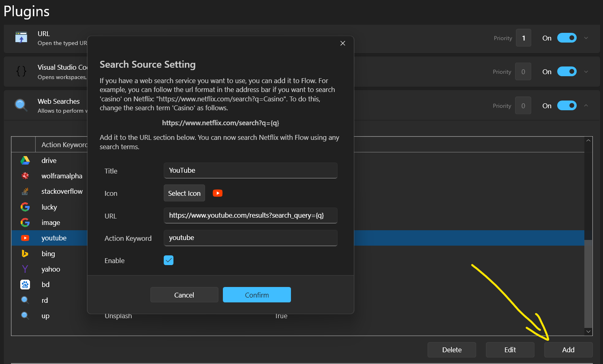Click the search list vertical scrollbar thumb
The width and height of the screenshot is (603, 364).
[588, 283]
